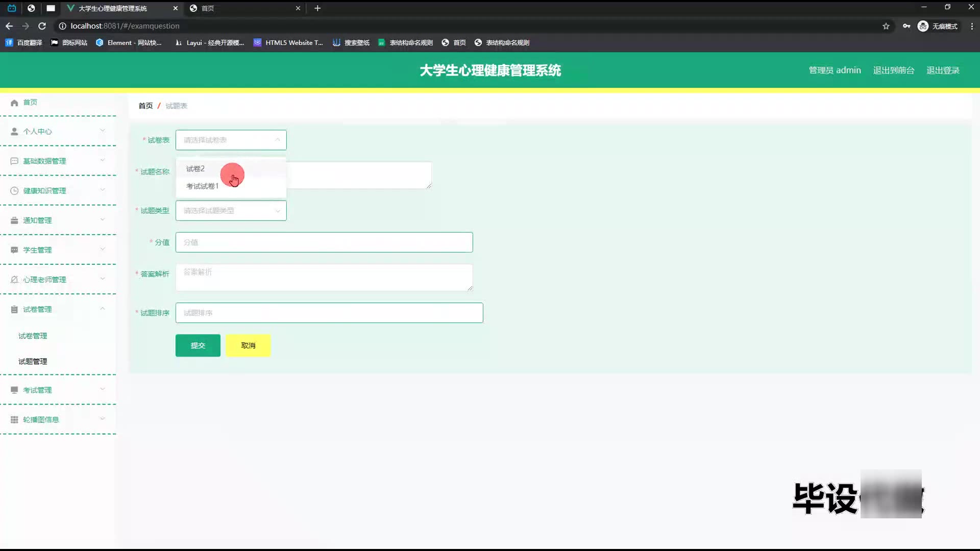Viewport: 980px width, 551px height.
Task: Click 退出到前台 in the header
Action: click(894, 70)
